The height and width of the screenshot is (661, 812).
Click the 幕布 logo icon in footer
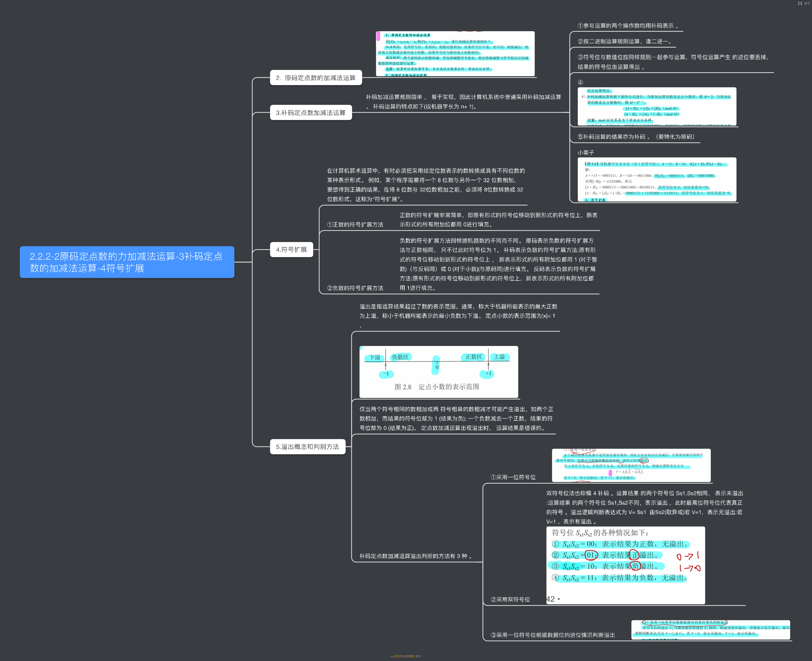(407, 656)
